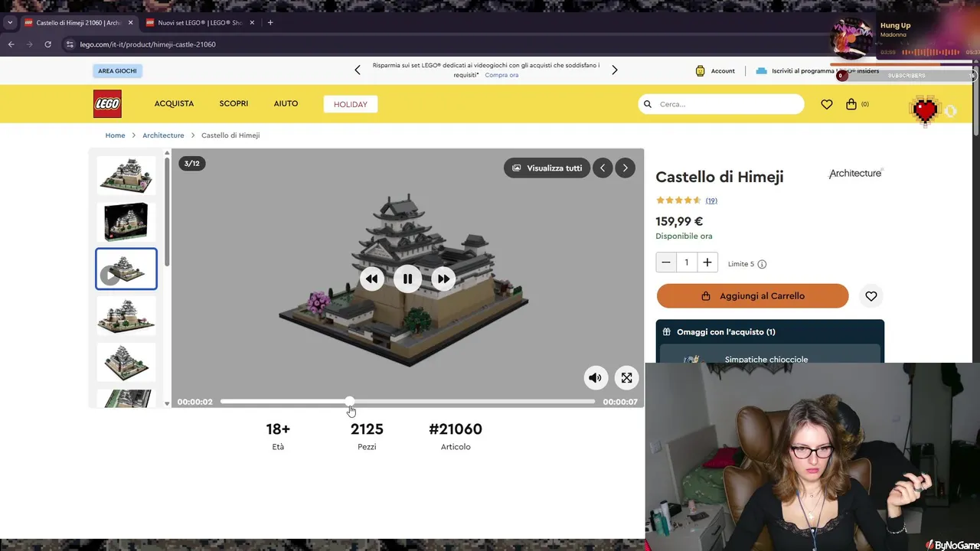This screenshot has height=551, width=980.
Task: Select fourth castle thumbnail
Action: (126, 315)
